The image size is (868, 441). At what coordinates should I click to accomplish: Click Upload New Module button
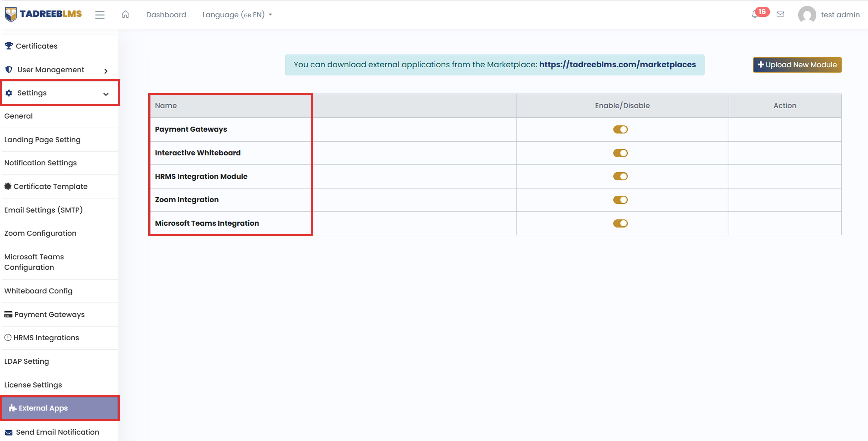tap(797, 65)
